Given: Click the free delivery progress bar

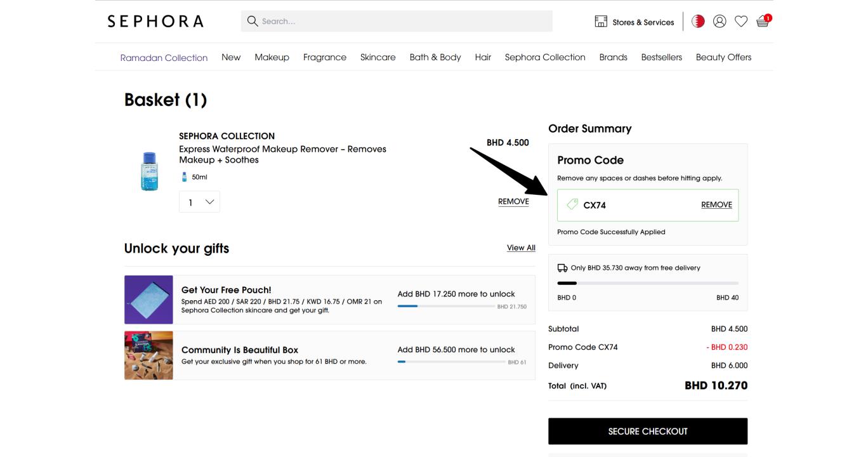Looking at the screenshot, I should click(648, 283).
